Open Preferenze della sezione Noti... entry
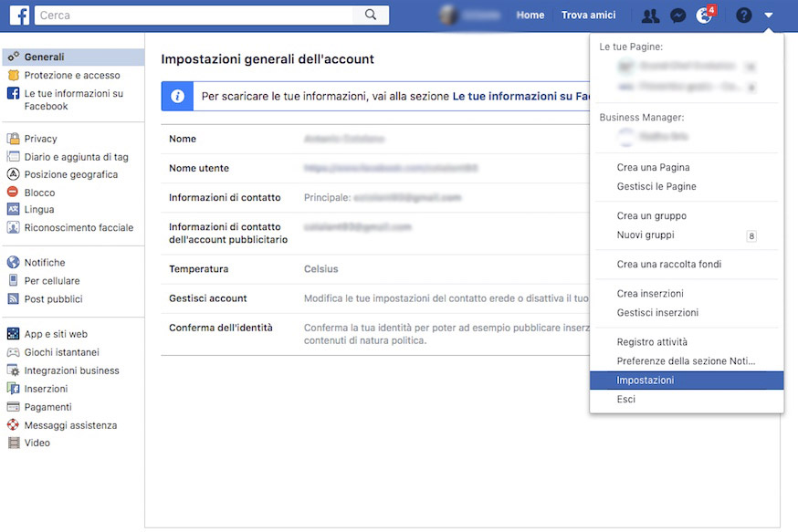Screen dimensions: 798x532 (x=687, y=360)
